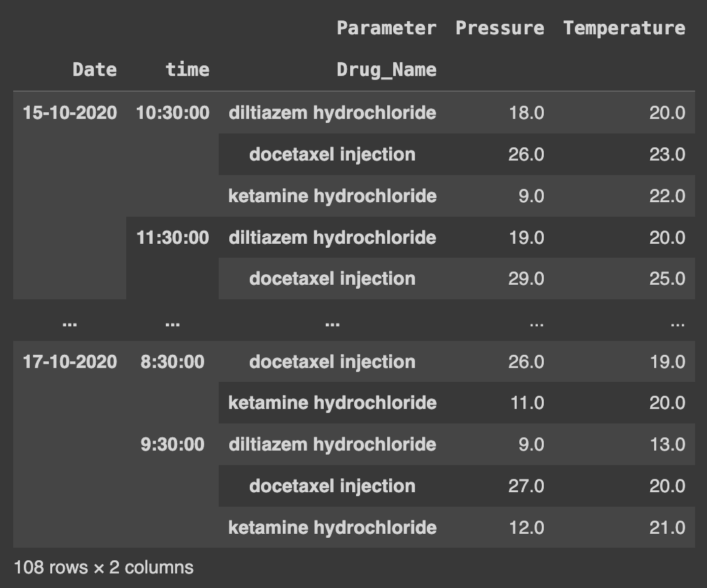The image size is (707, 588).
Task: Click the 10:30:00 time cell
Action: [x=172, y=113]
